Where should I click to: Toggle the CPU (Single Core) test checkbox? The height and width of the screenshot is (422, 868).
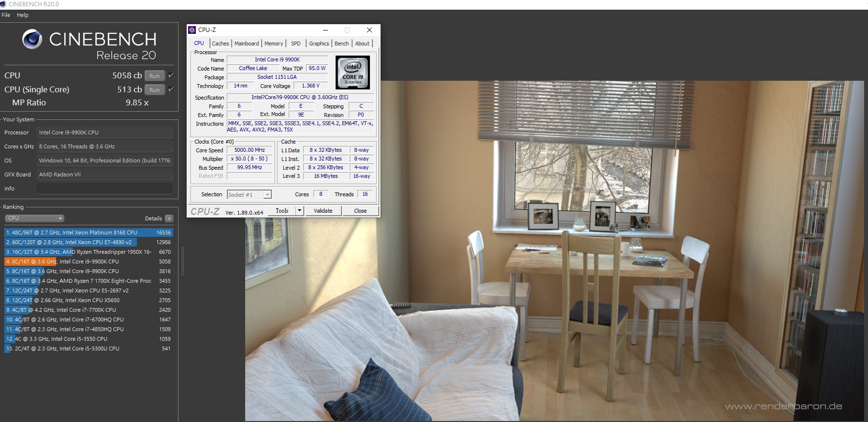[x=171, y=89]
